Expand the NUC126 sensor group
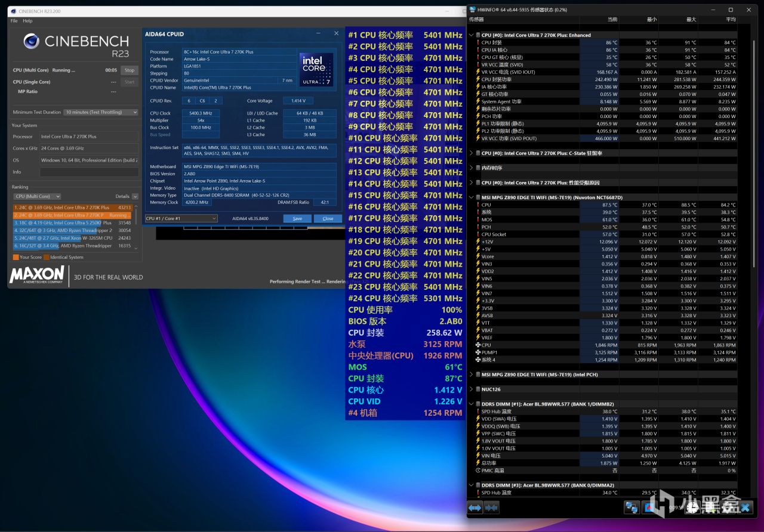764x532 pixels. click(472, 389)
